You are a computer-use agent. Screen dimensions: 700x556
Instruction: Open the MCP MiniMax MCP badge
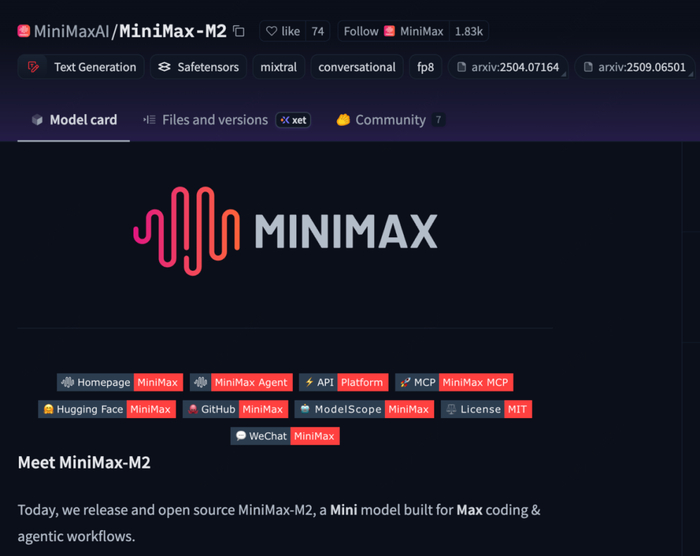454,382
